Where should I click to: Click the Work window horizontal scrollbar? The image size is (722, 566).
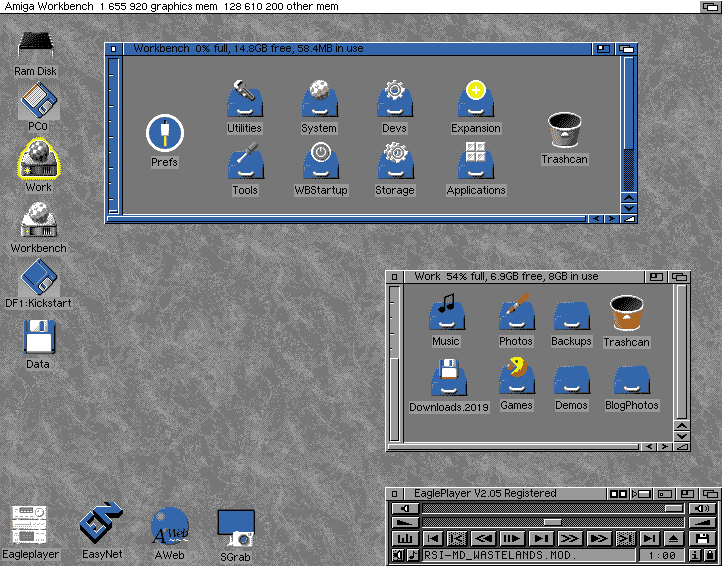click(513, 447)
